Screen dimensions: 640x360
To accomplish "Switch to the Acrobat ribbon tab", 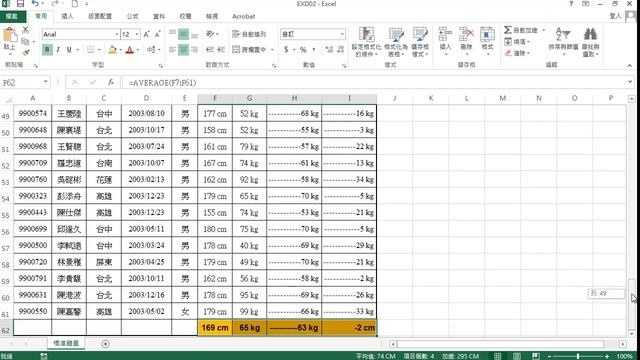I will click(244, 16).
